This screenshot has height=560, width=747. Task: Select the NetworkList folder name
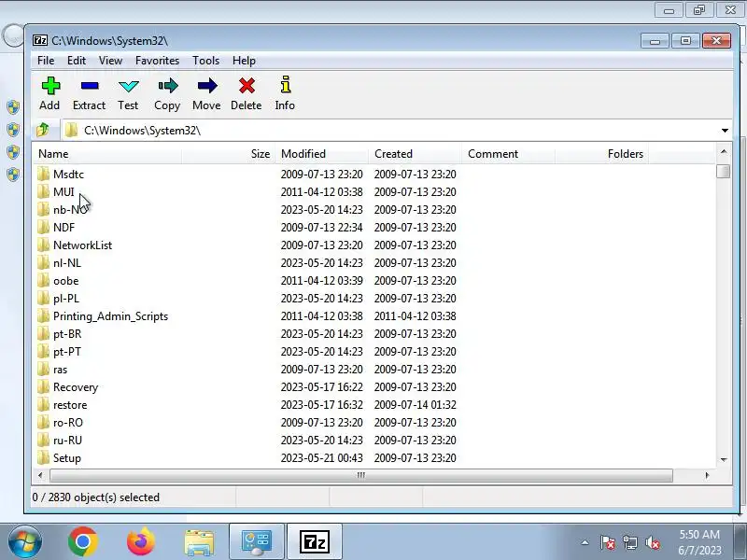click(x=82, y=245)
